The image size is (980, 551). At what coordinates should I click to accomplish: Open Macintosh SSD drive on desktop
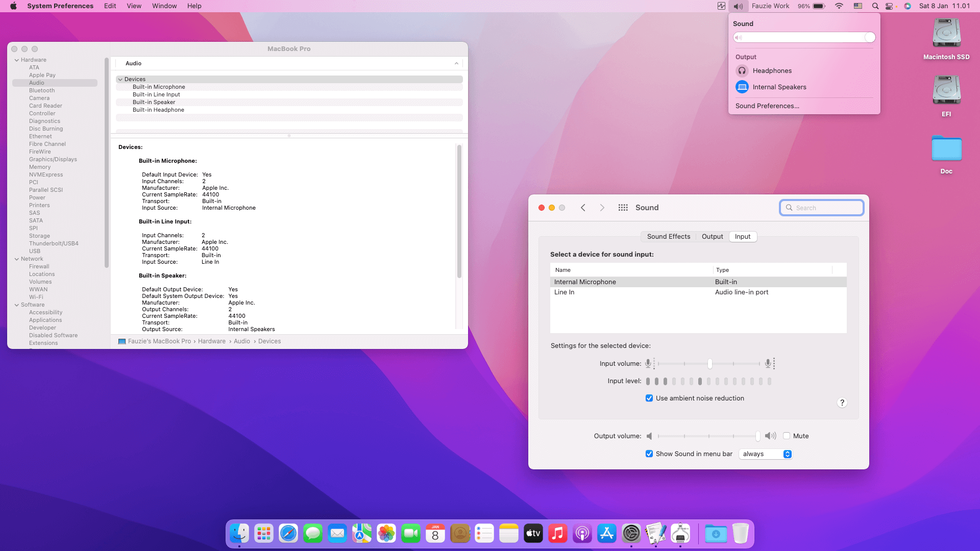pyautogui.click(x=946, y=39)
